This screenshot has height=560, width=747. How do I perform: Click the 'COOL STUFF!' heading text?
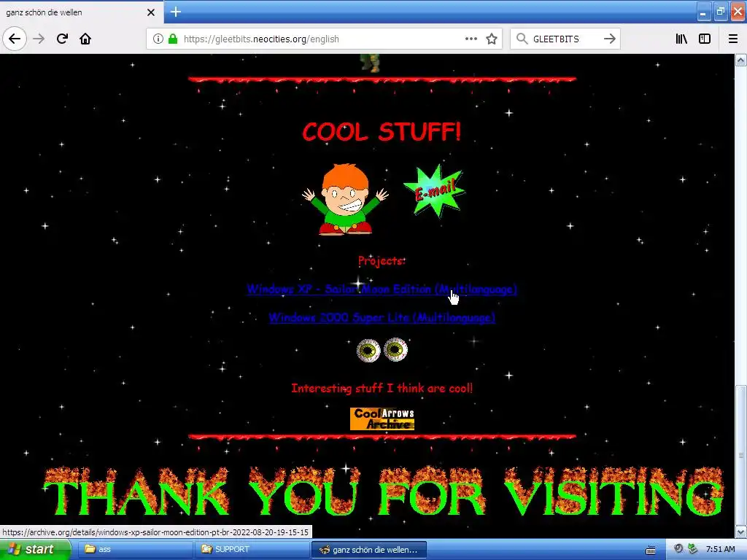pyautogui.click(x=382, y=132)
